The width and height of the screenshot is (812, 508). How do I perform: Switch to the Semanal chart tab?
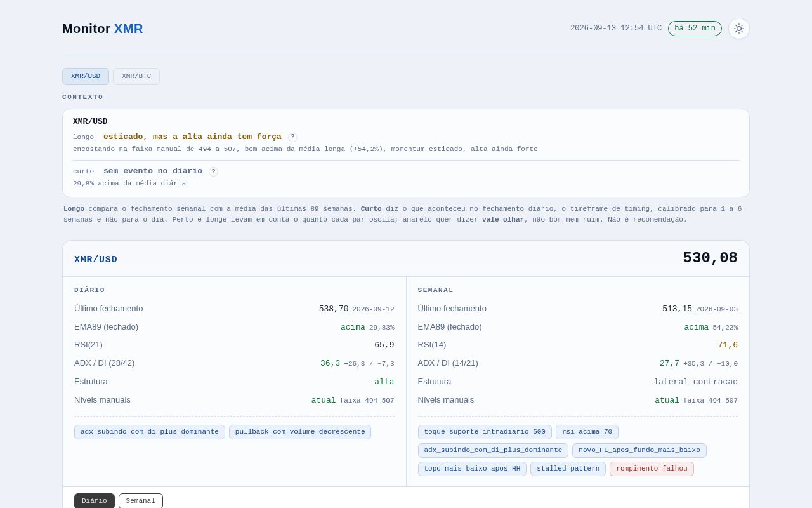pyautogui.click(x=141, y=501)
